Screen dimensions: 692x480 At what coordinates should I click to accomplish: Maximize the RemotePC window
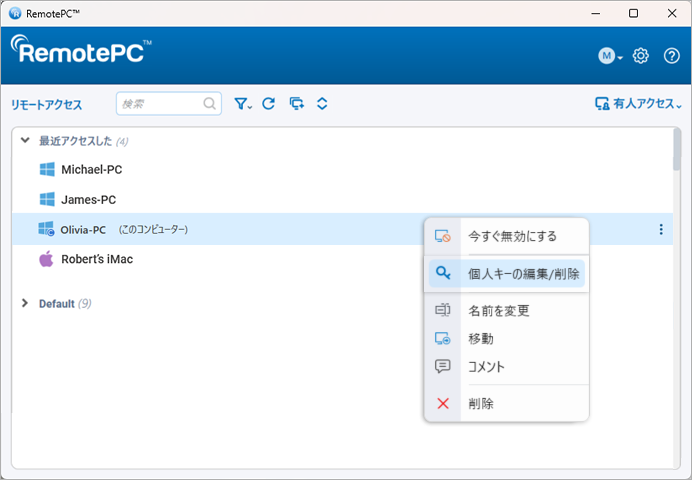click(x=633, y=13)
